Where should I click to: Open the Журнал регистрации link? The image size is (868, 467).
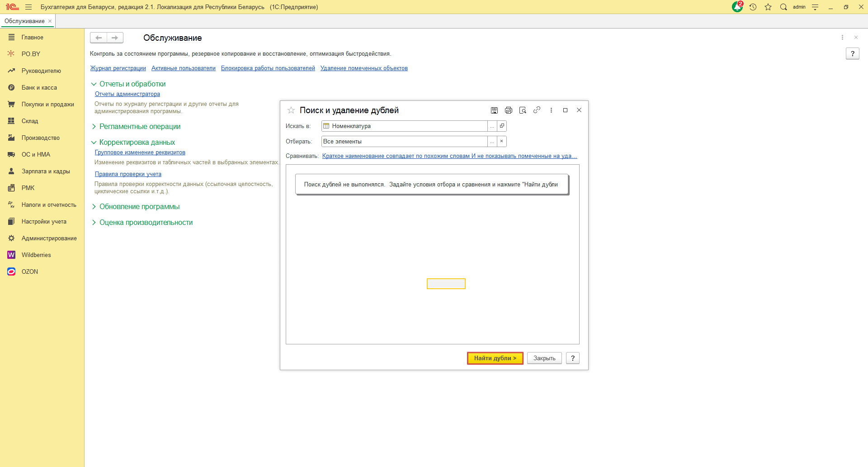point(118,68)
